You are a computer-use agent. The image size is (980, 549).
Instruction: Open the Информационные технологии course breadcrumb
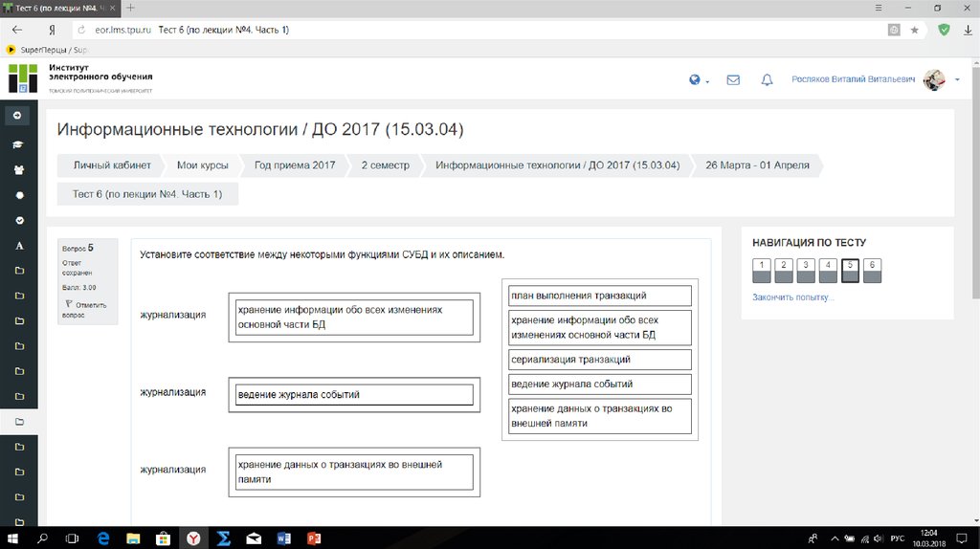click(x=558, y=165)
